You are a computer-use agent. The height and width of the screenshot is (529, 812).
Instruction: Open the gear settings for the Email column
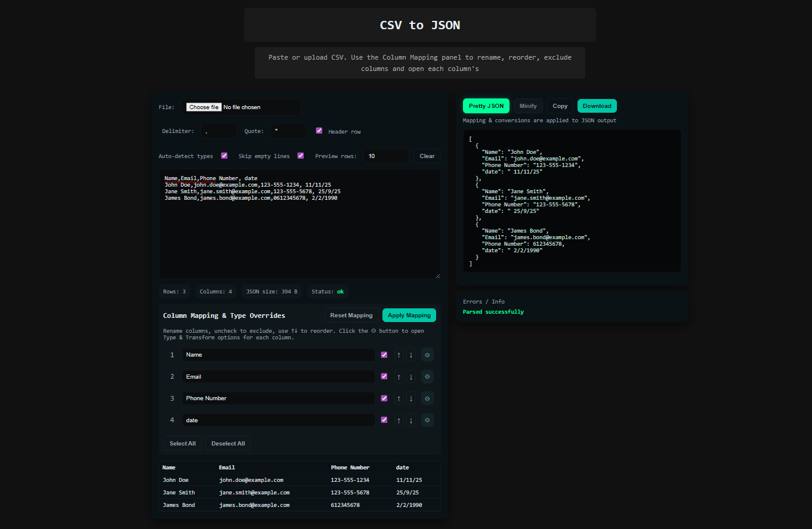(427, 376)
